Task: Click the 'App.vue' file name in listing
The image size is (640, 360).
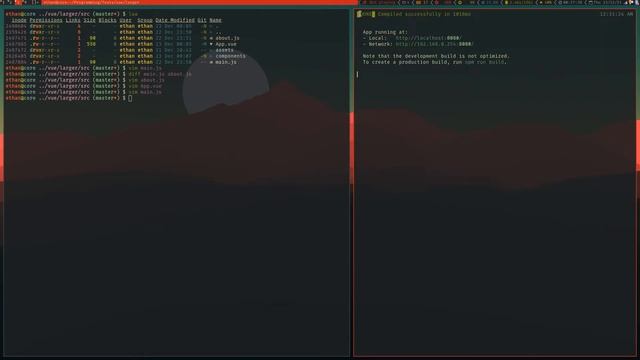Action: click(x=226, y=44)
